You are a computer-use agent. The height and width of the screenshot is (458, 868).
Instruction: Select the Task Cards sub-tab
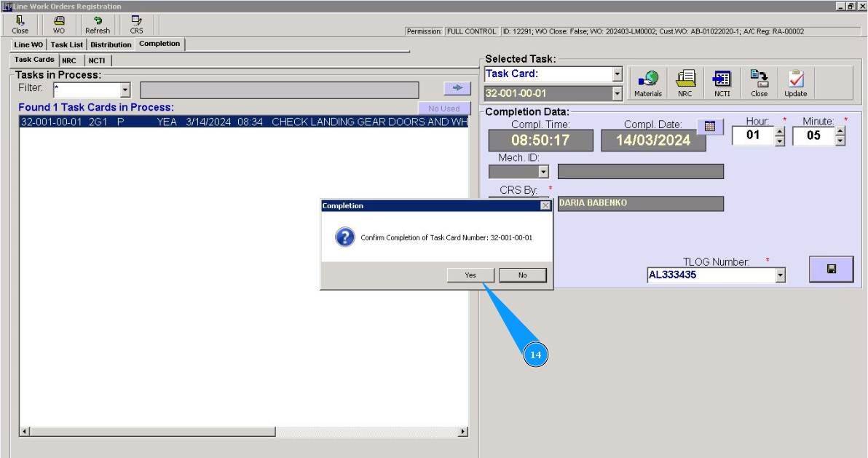34,59
